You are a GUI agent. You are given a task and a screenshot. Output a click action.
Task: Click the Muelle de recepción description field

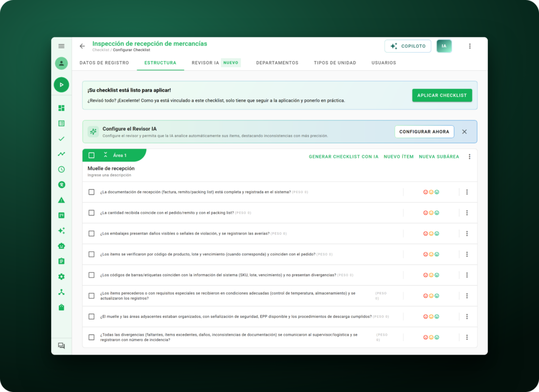109,175
